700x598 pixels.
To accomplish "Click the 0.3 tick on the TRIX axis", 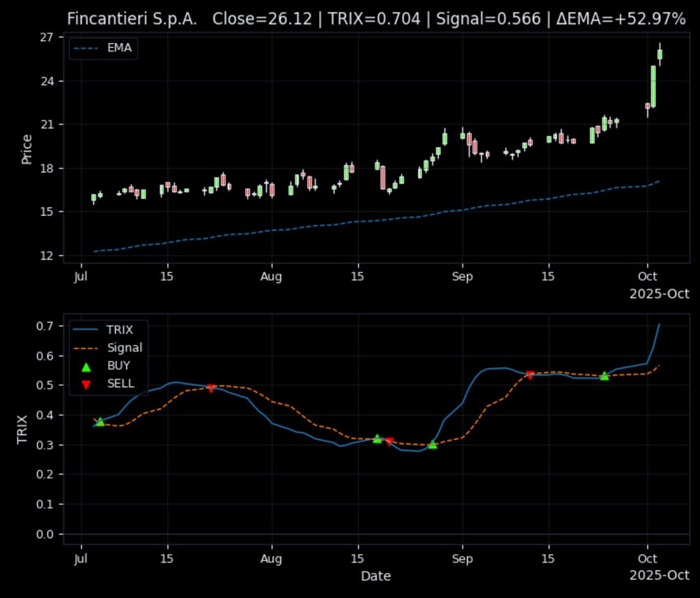I will coord(45,445).
